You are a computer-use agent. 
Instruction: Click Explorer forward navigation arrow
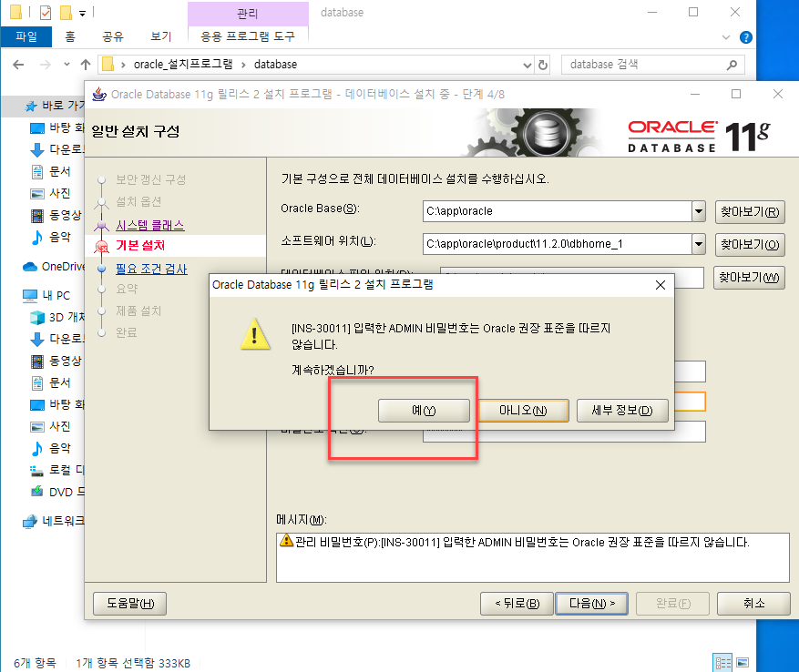(46, 65)
